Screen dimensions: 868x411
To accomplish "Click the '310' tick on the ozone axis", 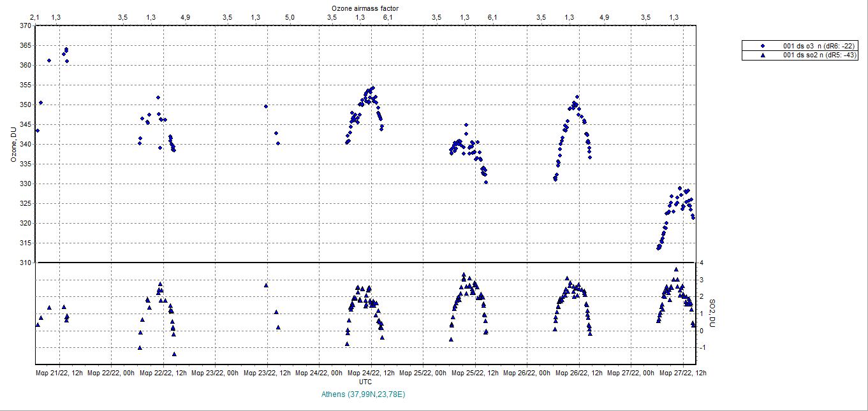I will point(25,263).
